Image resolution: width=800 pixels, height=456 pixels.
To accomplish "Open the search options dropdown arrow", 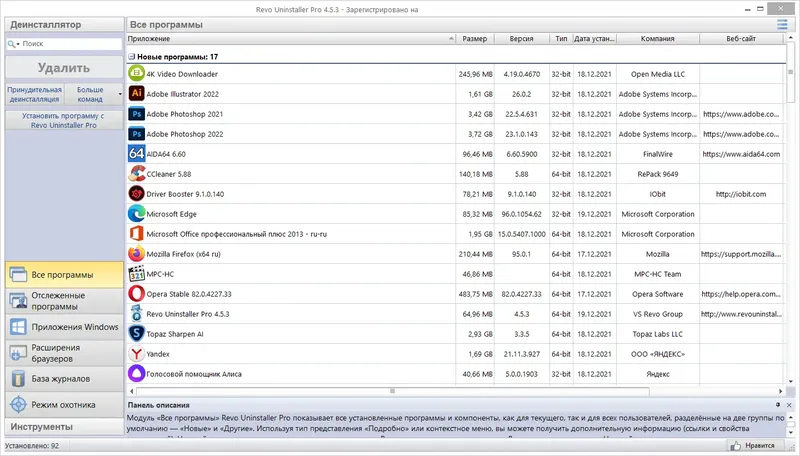I will point(18,44).
